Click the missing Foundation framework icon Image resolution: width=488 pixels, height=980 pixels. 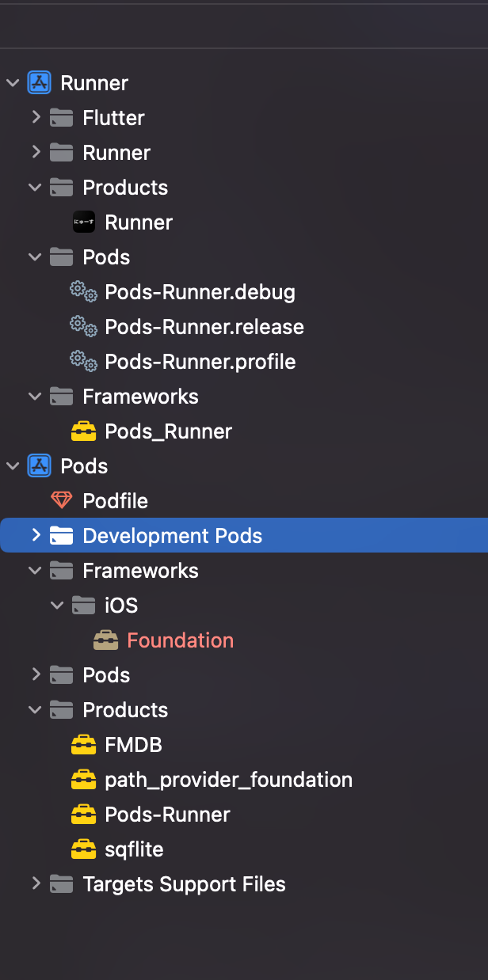tap(105, 640)
